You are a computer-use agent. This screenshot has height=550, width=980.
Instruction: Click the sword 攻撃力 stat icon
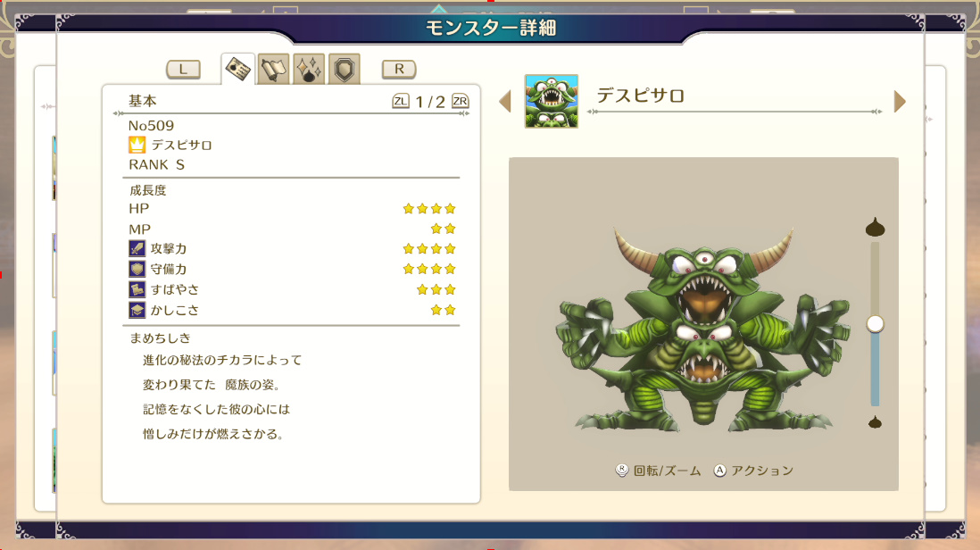137,249
